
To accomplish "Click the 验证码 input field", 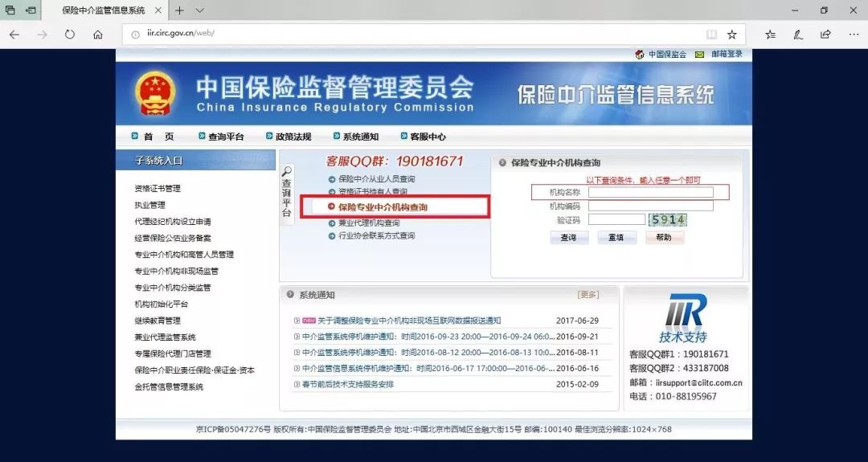I will click(x=616, y=219).
